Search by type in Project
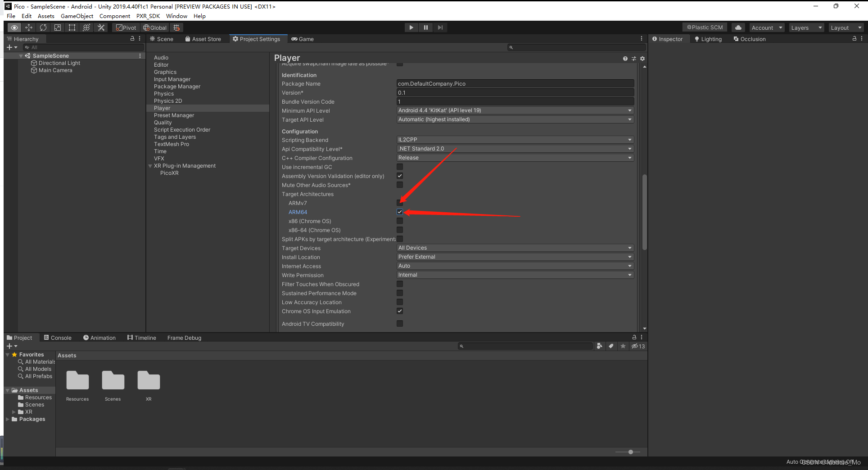This screenshot has height=470, width=868. click(x=600, y=346)
